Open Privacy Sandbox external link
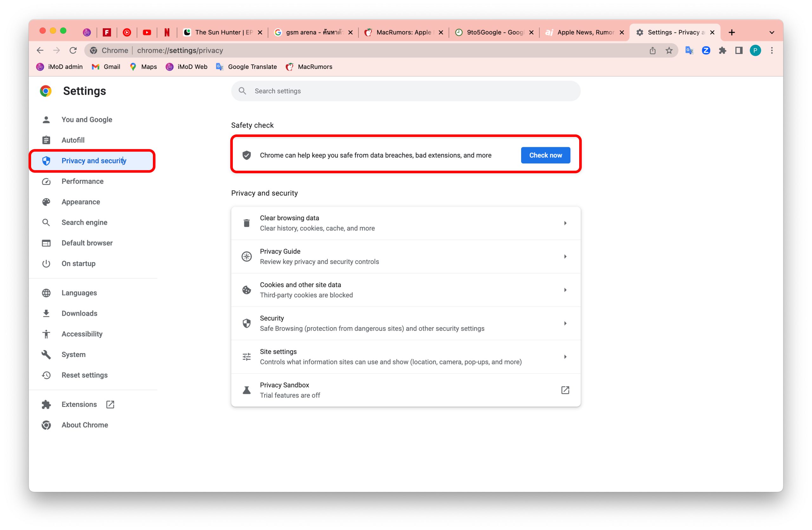The width and height of the screenshot is (812, 530). 565,390
